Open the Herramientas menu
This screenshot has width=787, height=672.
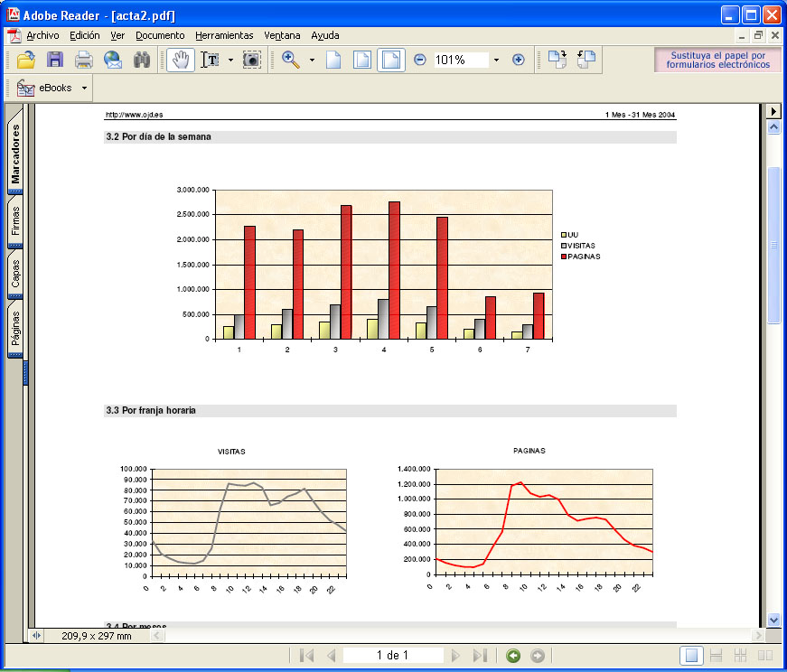point(224,35)
